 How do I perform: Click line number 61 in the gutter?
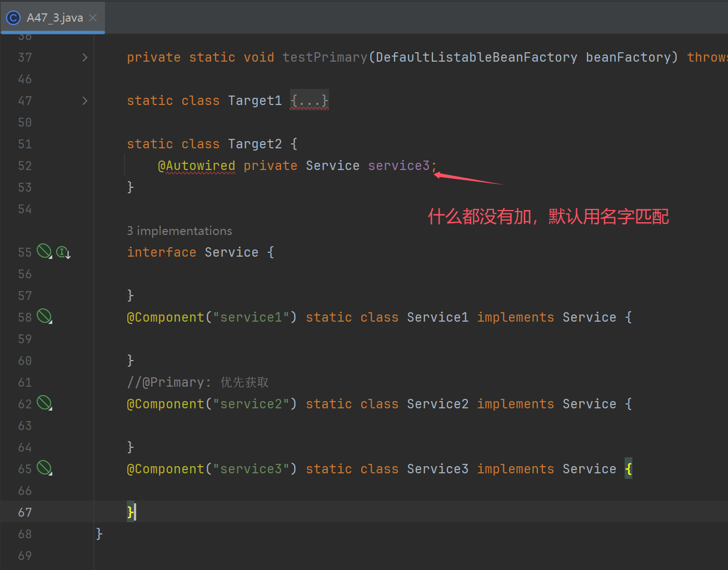tap(25, 382)
